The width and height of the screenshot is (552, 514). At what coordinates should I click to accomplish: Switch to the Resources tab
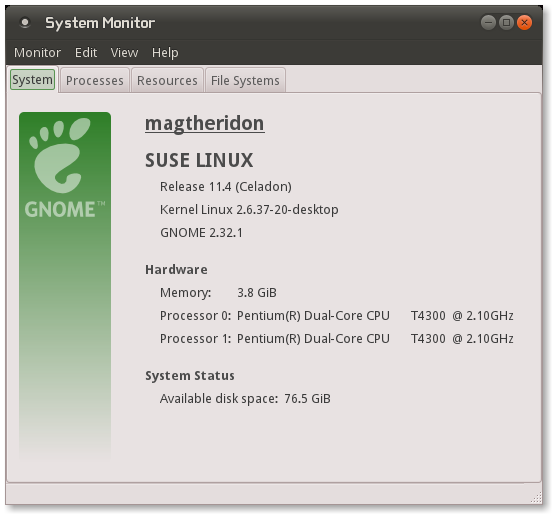point(167,80)
